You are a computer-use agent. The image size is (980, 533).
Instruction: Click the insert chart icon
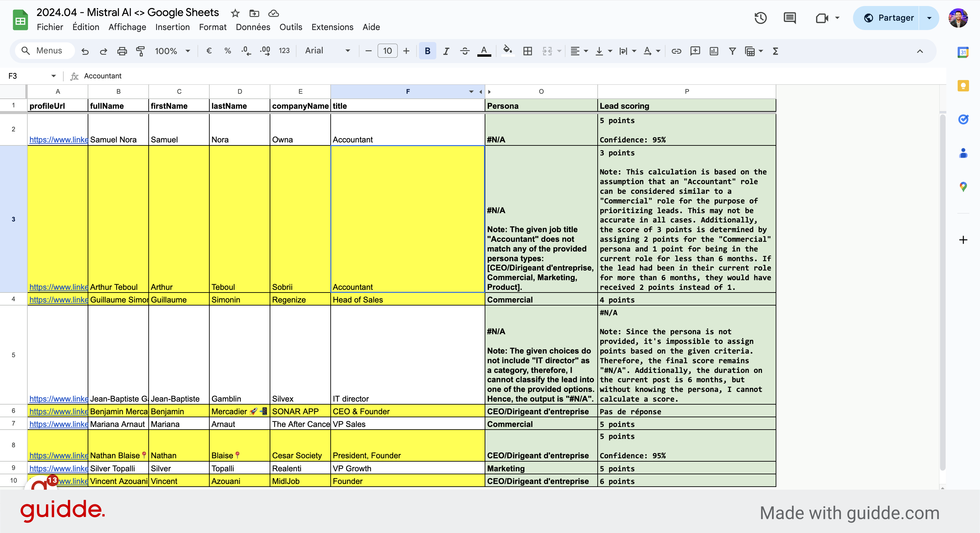[714, 51]
